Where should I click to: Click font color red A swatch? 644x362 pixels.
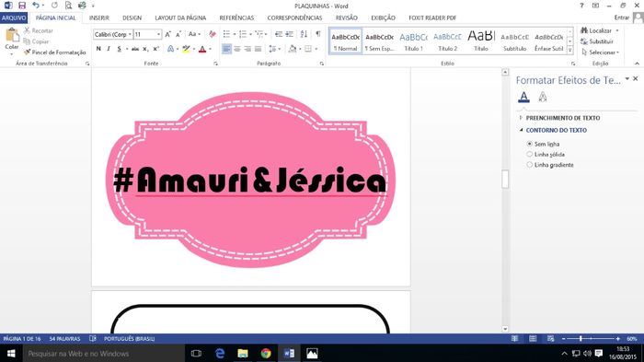[x=202, y=49]
